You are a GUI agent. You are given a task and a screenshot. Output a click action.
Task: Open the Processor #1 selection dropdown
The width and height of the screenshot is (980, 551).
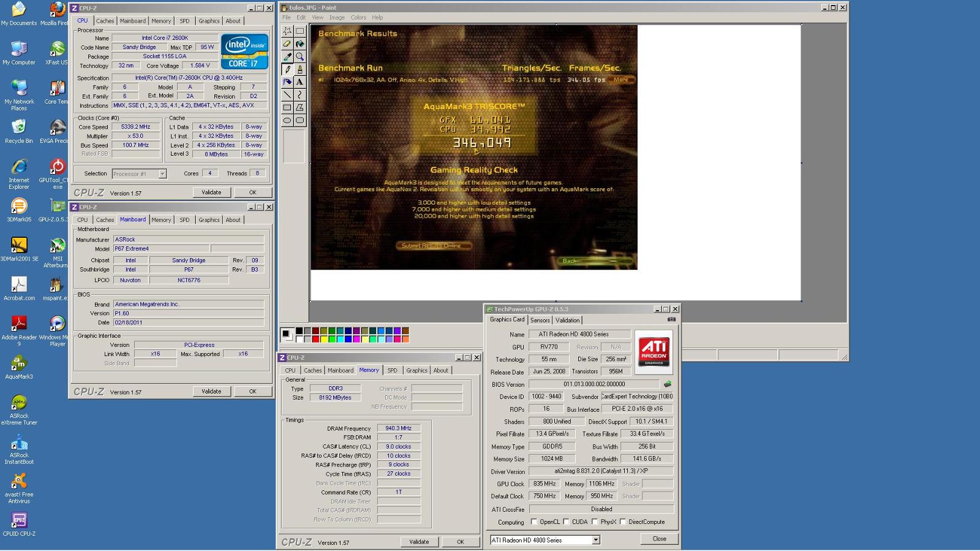162,173
